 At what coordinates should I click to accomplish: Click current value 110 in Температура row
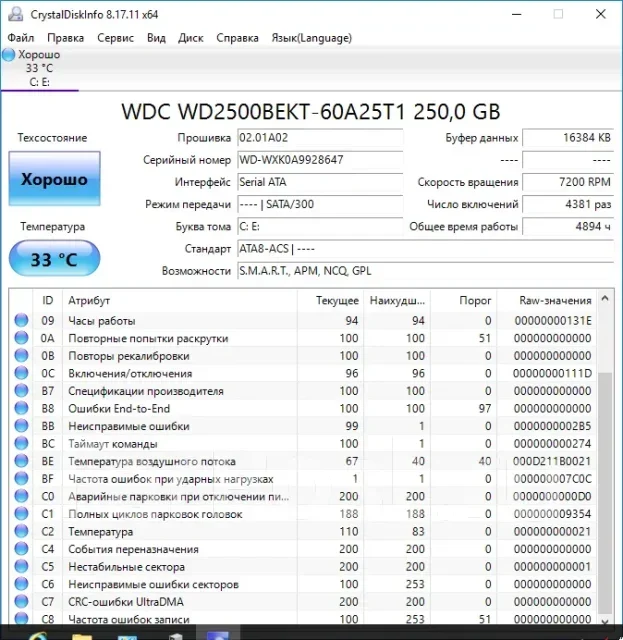pyautogui.click(x=349, y=531)
